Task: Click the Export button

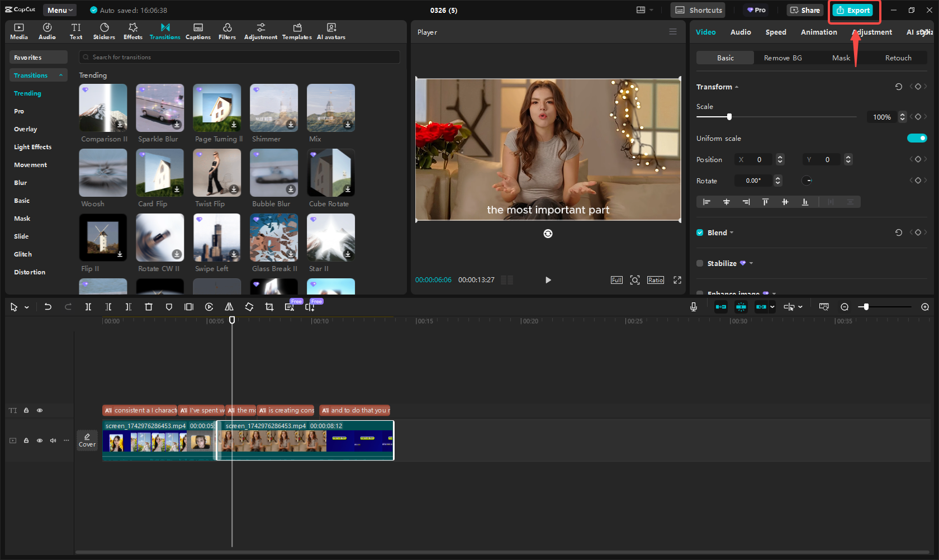Action: [853, 10]
